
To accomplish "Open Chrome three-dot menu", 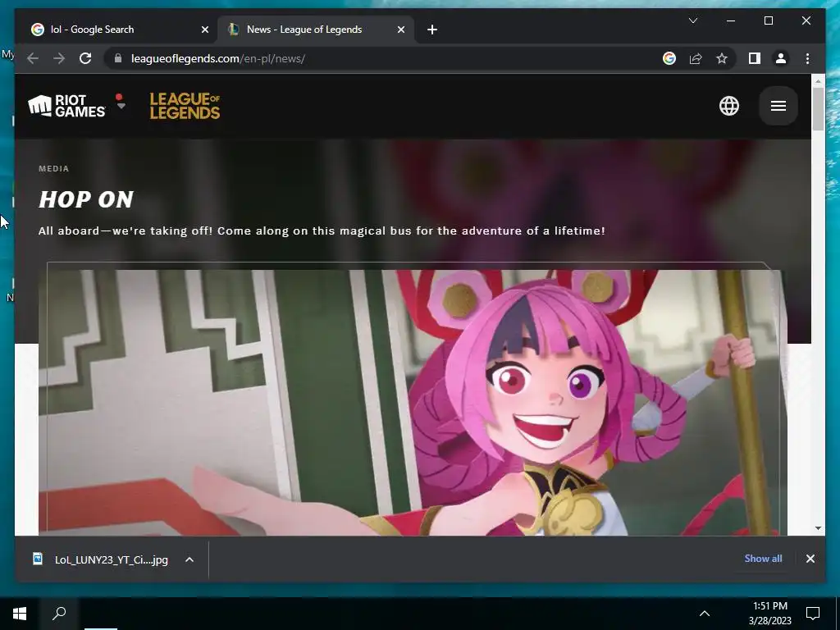I will pyautogui.click(x=807, y=58).
